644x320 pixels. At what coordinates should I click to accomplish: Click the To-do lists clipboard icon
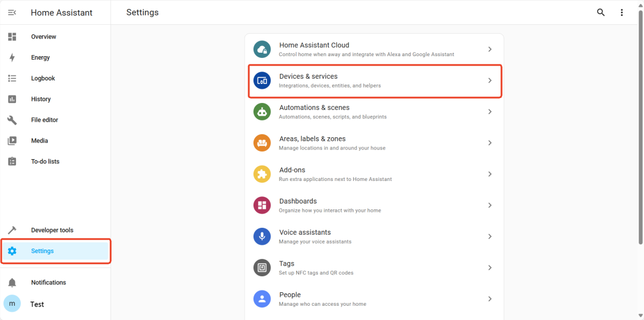click(x=12, y=161)
